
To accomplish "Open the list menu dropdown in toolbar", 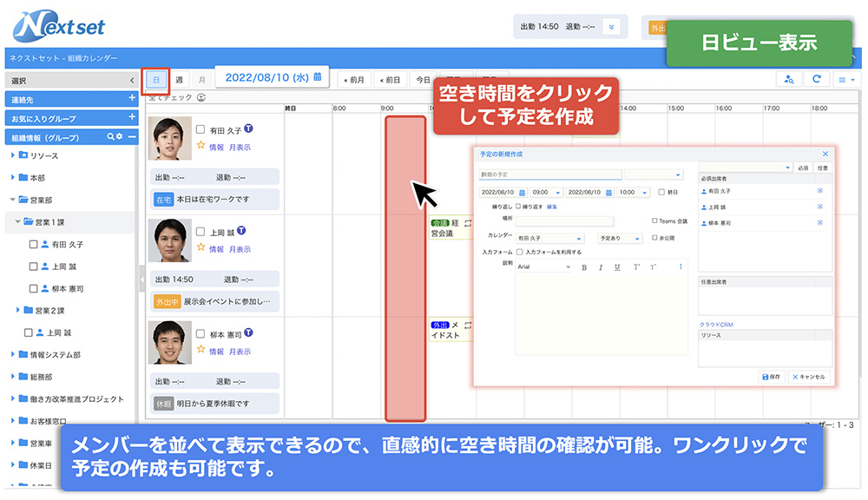I will (x=846, y=80).
